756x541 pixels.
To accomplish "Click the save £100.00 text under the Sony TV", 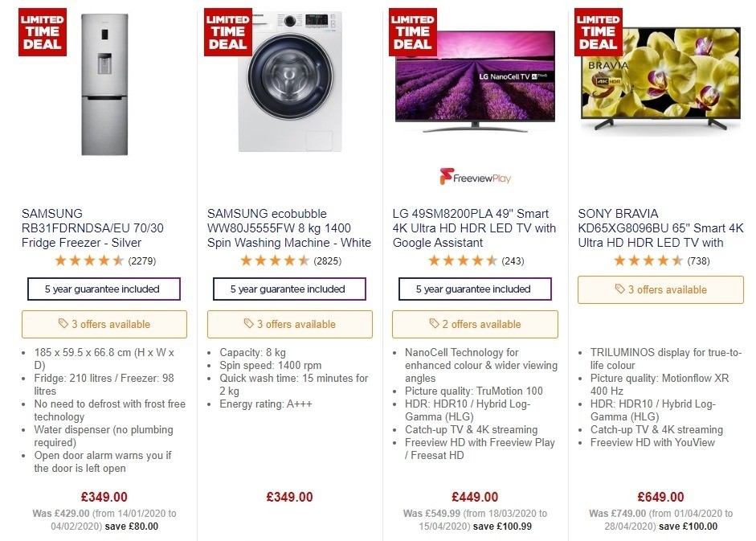I will coord(689,526).
